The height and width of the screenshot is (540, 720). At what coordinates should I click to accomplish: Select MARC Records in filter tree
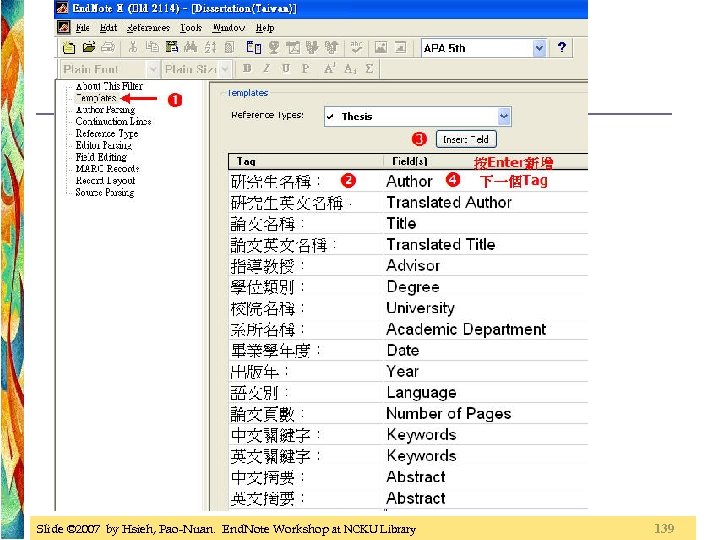(107, 169)
